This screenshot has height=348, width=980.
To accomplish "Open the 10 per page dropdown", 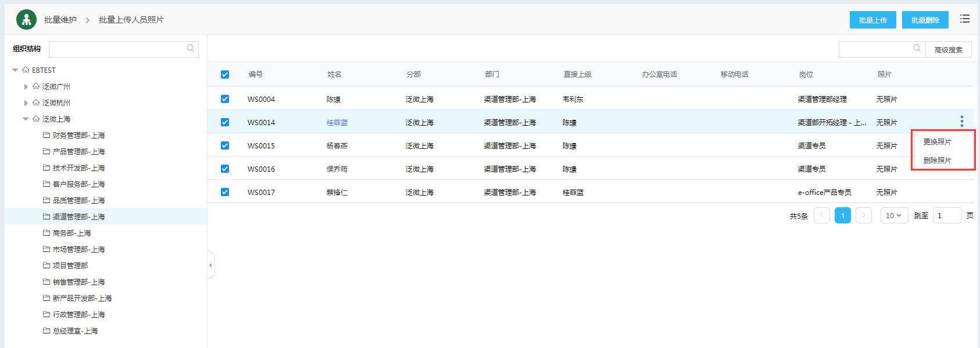I will [893, 216].
